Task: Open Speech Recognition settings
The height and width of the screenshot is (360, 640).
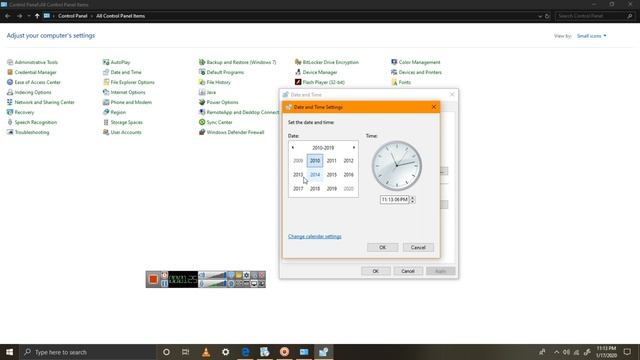Action: click(x=32, y=122)
